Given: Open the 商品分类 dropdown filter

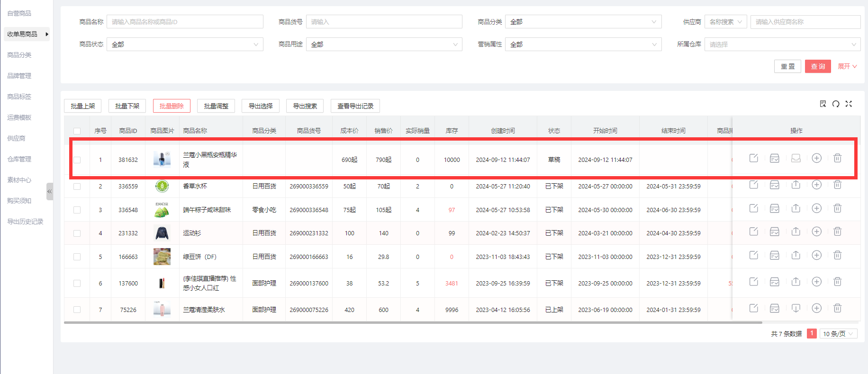Looking at the screenshot, I should click(x=583, y=22).
